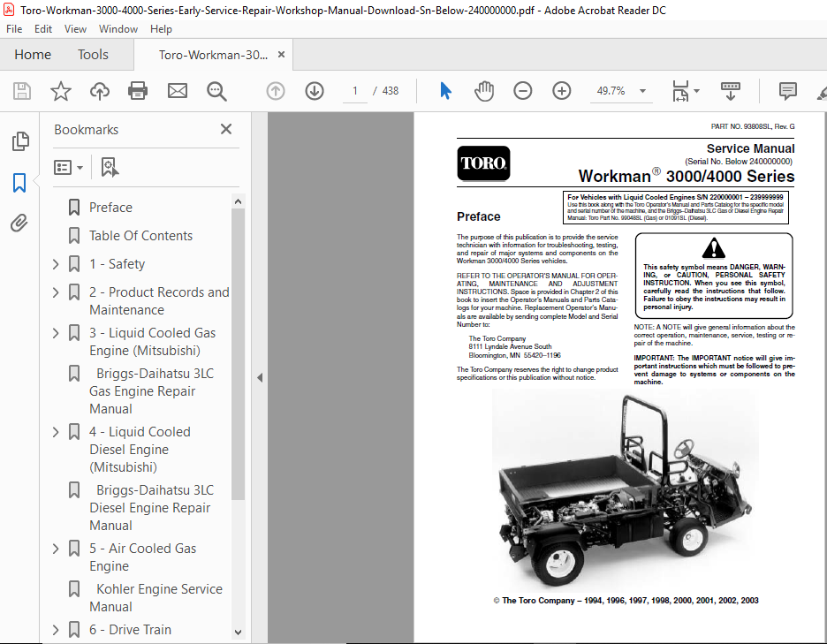Upload file to Document Cloud
The width and height of the screenshot is (827, 644).
[x=99, y=91]
